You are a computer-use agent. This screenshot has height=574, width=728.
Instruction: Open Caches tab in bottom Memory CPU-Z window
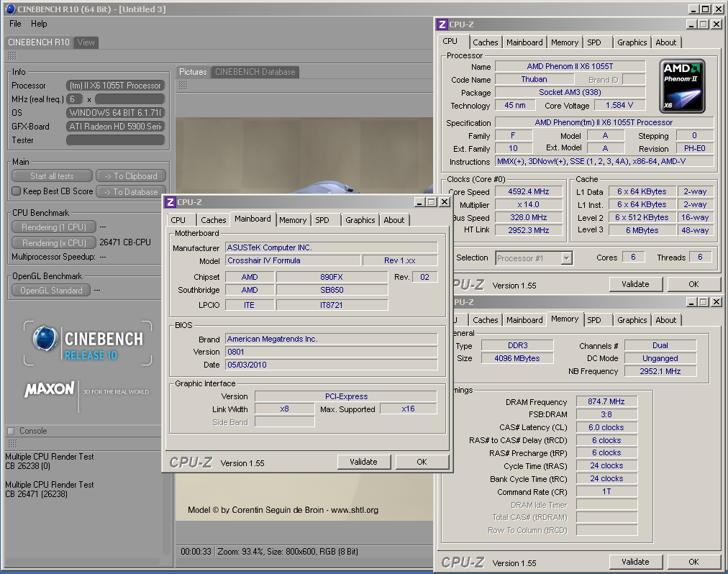coord(486,320)
